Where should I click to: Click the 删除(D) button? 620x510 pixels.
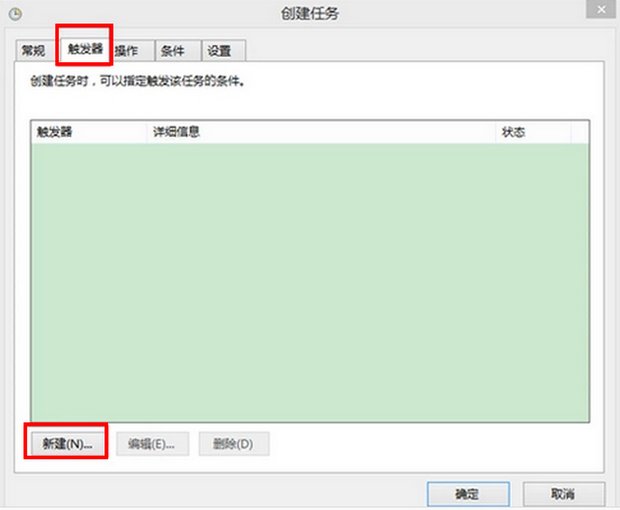click(234, 444)
